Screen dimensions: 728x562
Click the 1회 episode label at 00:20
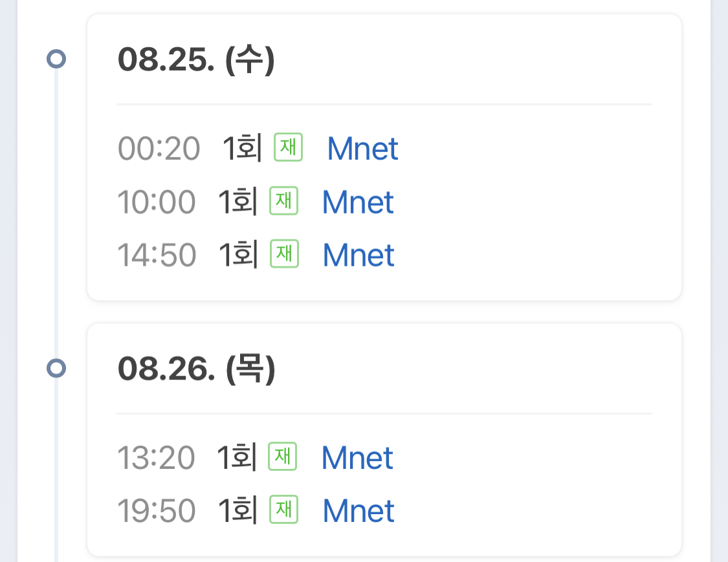pos(242,149)
